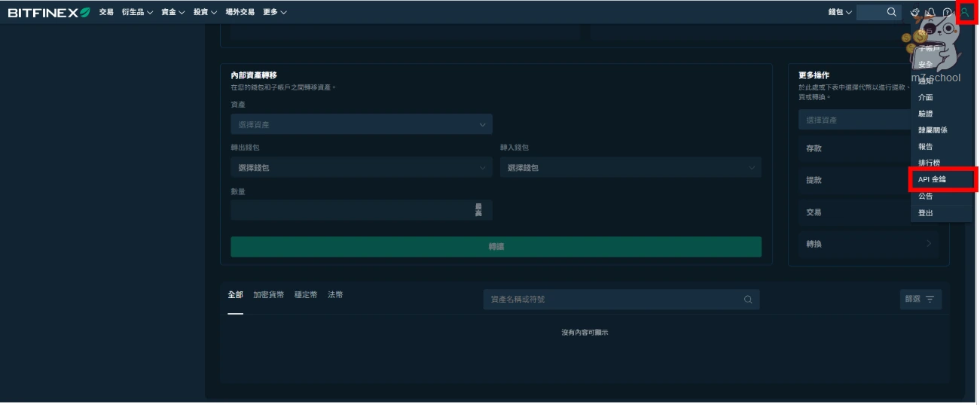Open the user profile icon menu
The height and width of the screenshot is (405, 980).
click(964, 12)
